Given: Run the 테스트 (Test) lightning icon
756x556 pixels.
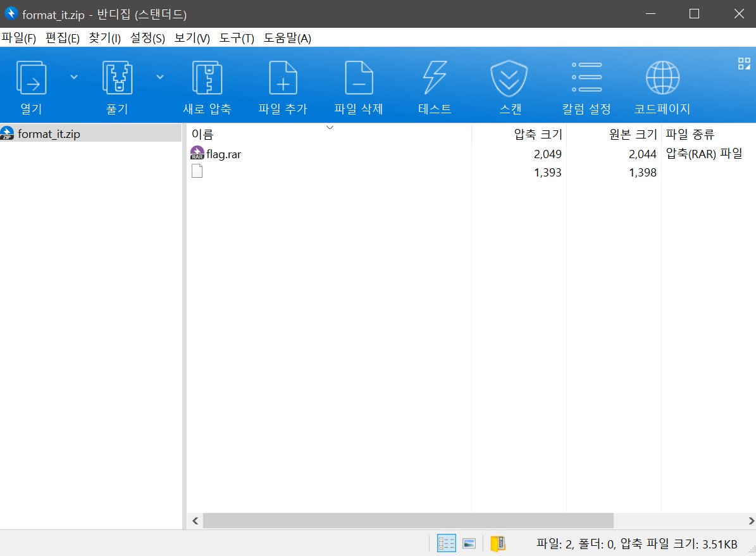Looking at the screenshot, I should pyautogui.click(x=435, y=78).
